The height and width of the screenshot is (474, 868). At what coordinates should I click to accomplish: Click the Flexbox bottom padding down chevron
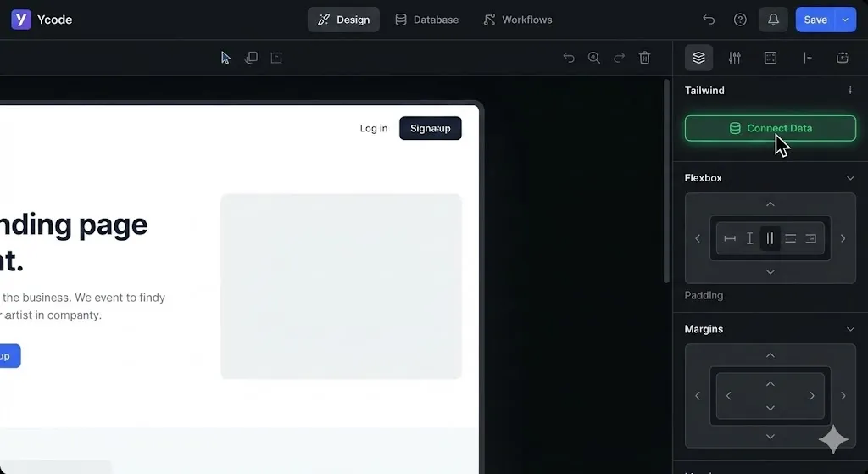pos(770,272)
